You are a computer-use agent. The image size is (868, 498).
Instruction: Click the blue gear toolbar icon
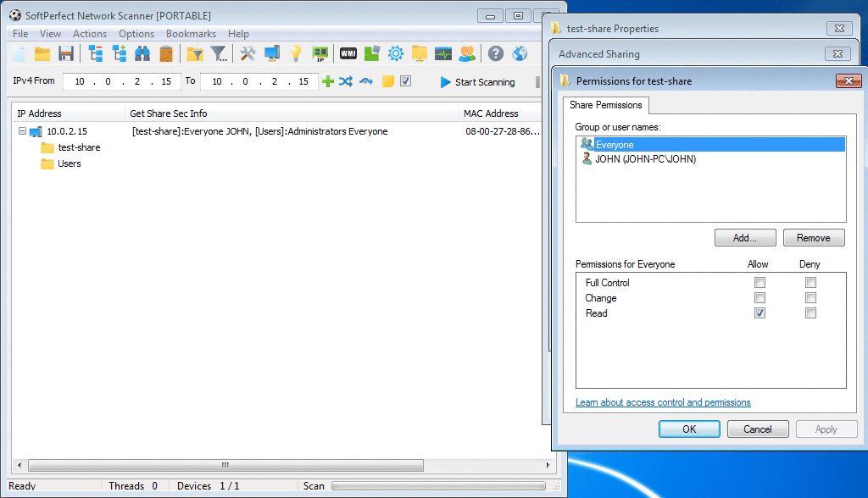pyautogui.click(x=396, y=53)
